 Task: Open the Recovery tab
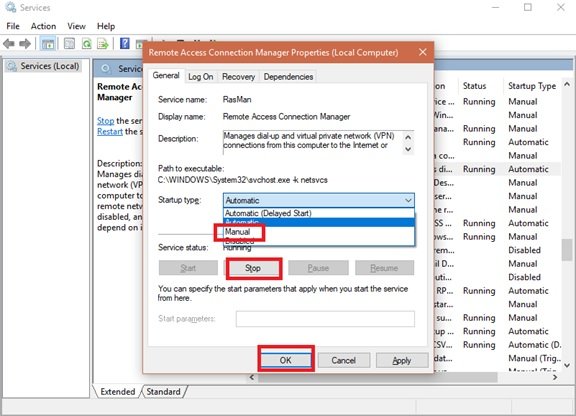tap(238, 77)
